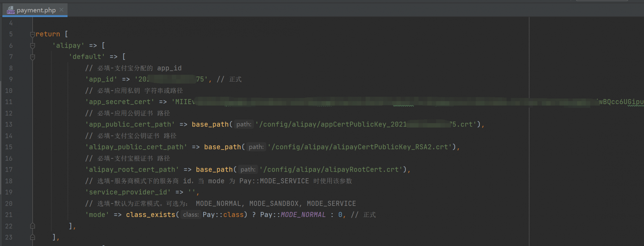Place cursor on the 'return' keyword
Viewport: 644px width, 246px height.
(x=48, y=34)
